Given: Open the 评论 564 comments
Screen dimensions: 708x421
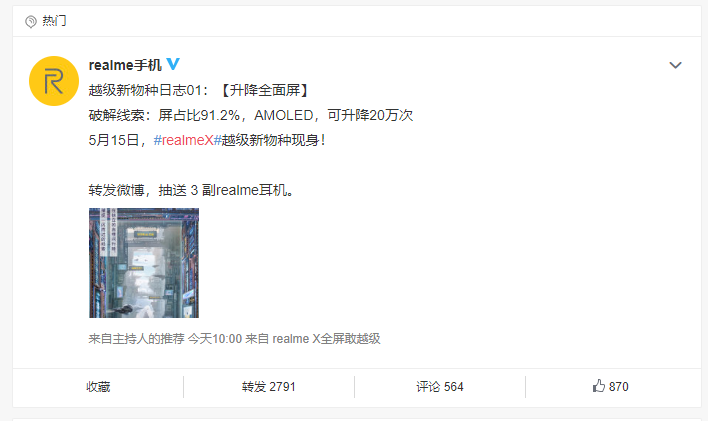Looking at the screenshot, I should [x=440, y=387].
